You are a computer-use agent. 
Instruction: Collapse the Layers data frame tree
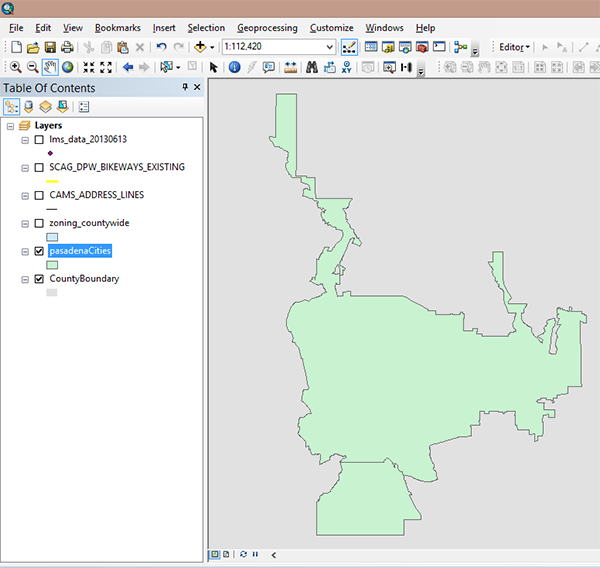point(10,126)
